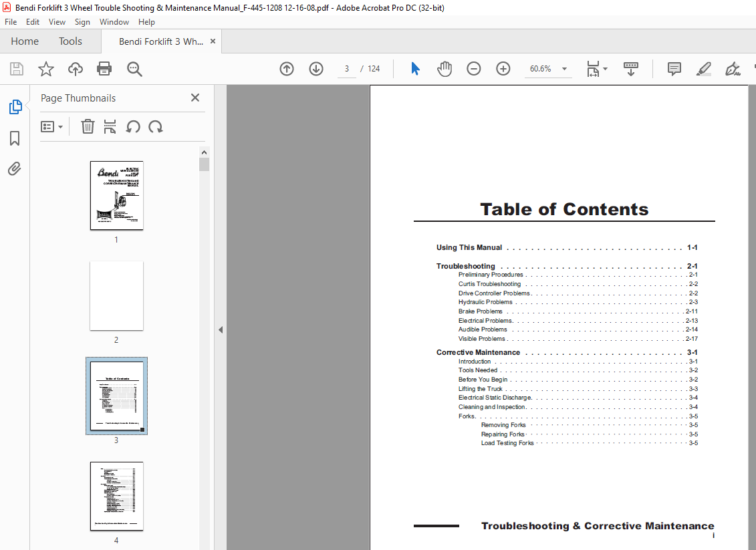Go to previous page arrow

pyautogui.click(x=286, y=69)
